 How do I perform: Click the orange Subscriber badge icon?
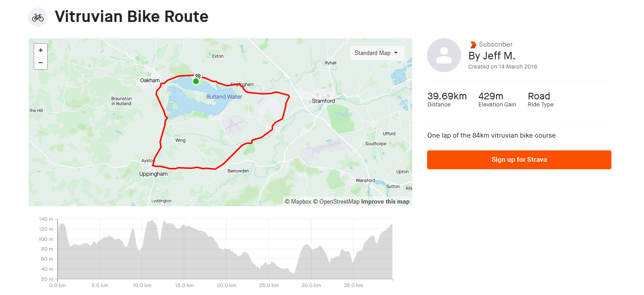point(473,44)
